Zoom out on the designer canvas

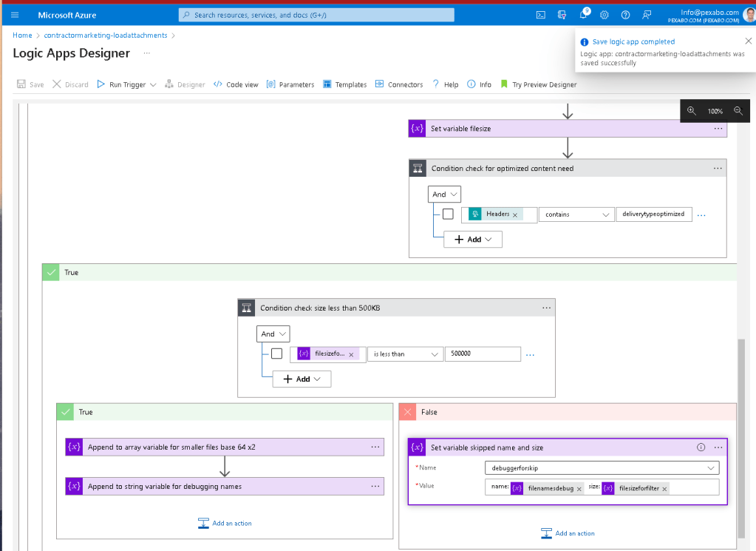(738, 111)
